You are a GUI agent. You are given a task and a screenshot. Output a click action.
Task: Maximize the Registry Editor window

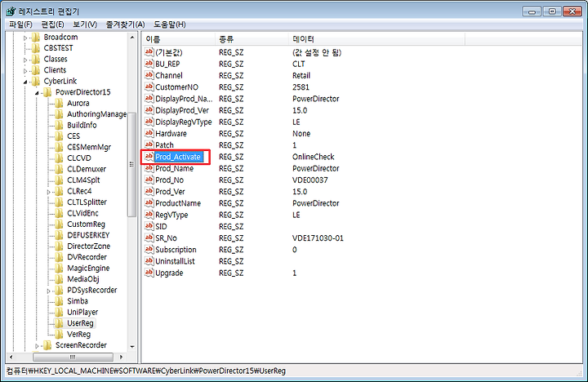point(552,11)
